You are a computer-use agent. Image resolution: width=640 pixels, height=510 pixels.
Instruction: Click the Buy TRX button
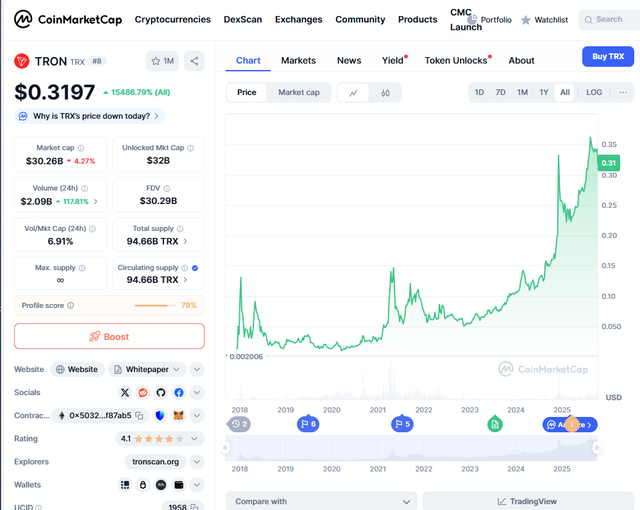click(x=607, y=57)
